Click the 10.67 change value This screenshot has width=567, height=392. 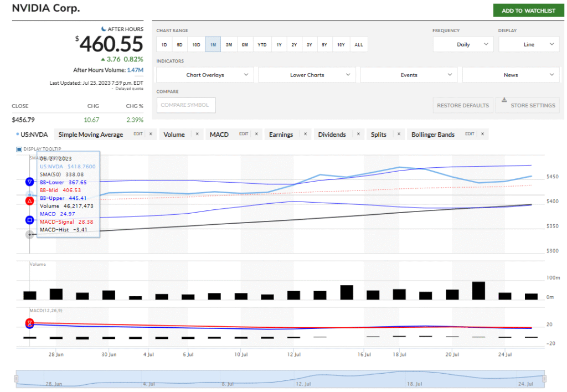pyautogui.click(x=91, y=120)
